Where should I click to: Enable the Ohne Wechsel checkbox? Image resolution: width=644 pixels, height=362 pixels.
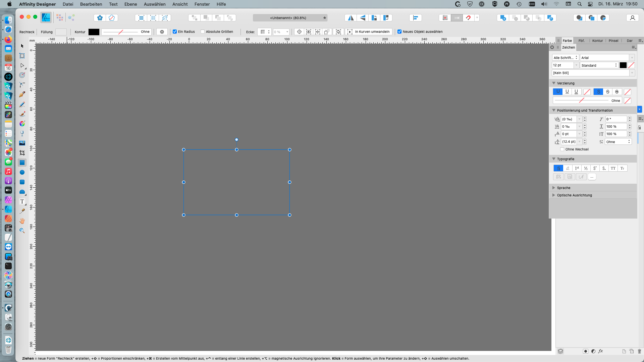(x=562, y=149)
